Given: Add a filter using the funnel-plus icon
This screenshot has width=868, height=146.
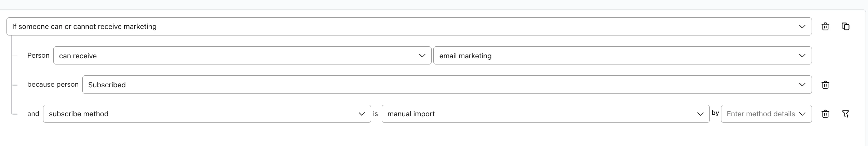Looking at the screenshot, I should click(845, 114).
